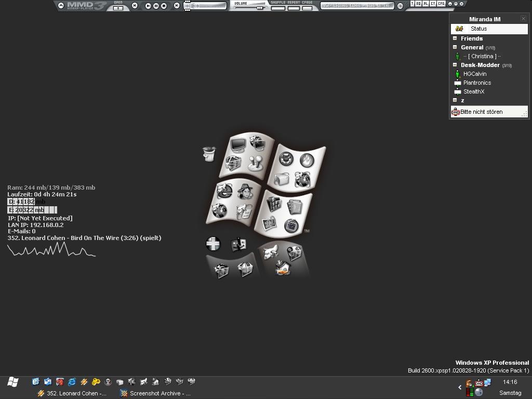This screenshot has height=399, width=532.
Task: Stop playback in MMD3 player
Action: tap(164, 6)
